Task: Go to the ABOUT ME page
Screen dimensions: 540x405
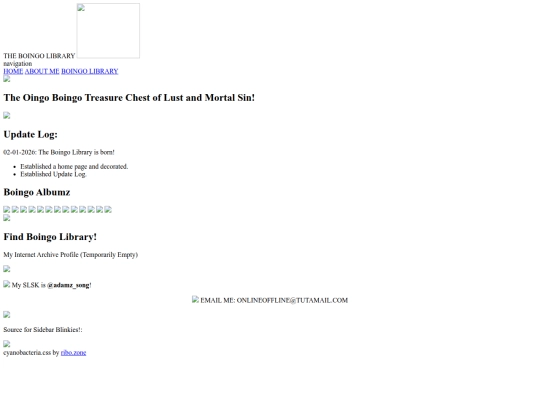Action: (42, 71)
